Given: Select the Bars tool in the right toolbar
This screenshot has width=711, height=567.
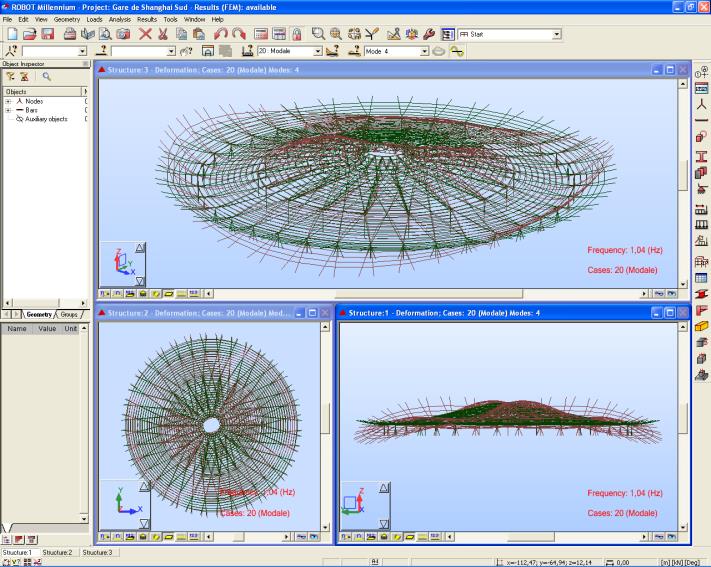Looking at the screenshot, I should click(701, 120).
